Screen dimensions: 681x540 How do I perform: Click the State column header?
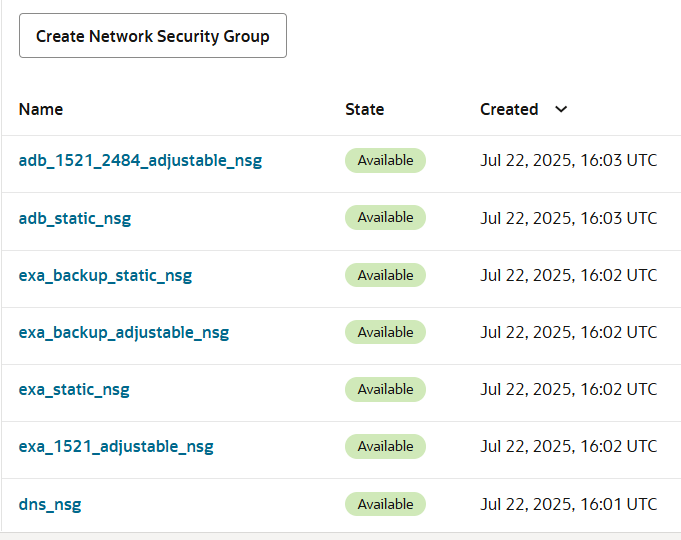tap(364, 109)
